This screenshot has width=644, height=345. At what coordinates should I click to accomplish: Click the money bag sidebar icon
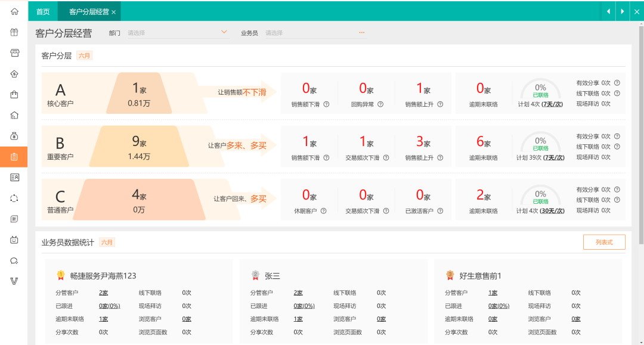point(14,136)
